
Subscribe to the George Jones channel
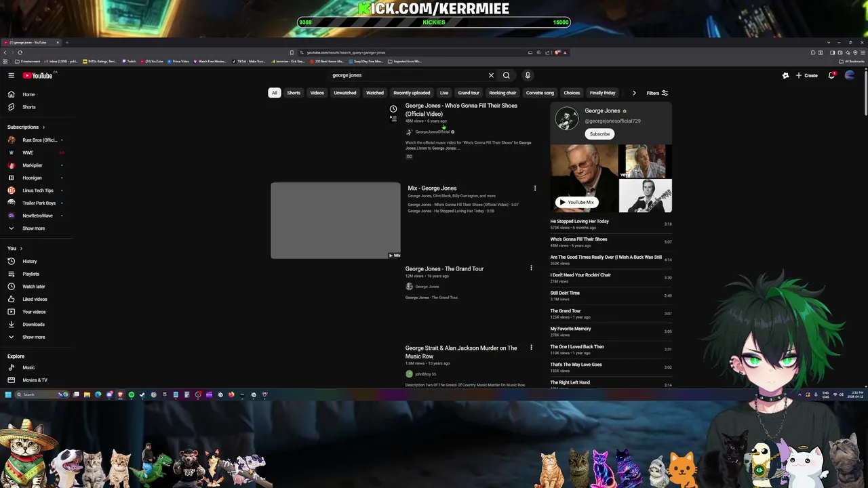[x=599, y=134]
